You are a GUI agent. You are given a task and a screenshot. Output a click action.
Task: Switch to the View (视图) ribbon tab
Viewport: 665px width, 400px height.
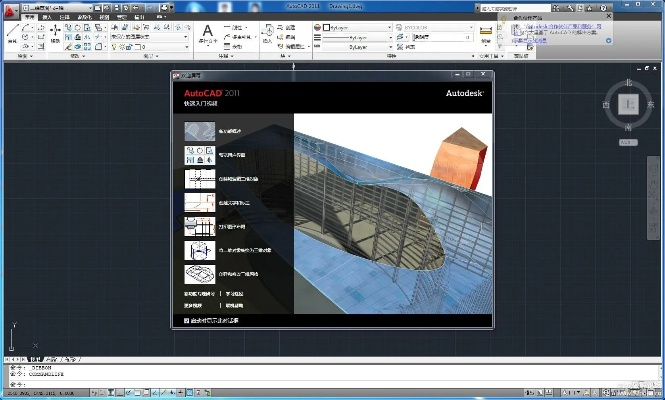(x=103, y=18)
